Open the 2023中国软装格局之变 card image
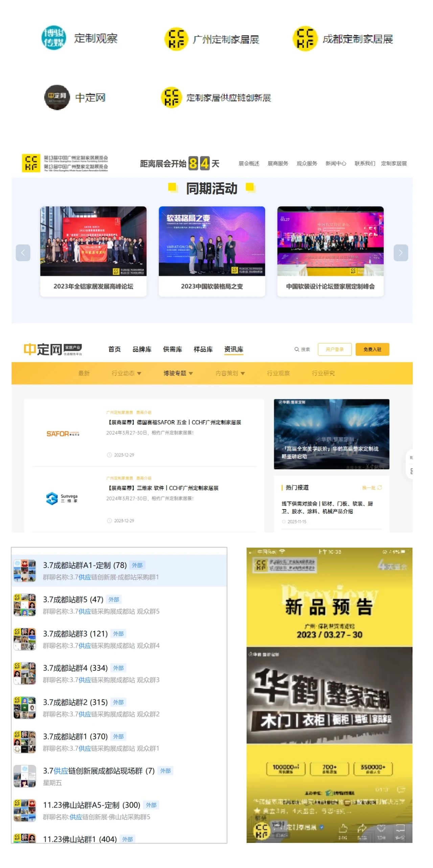 click(x=212, y=241)
